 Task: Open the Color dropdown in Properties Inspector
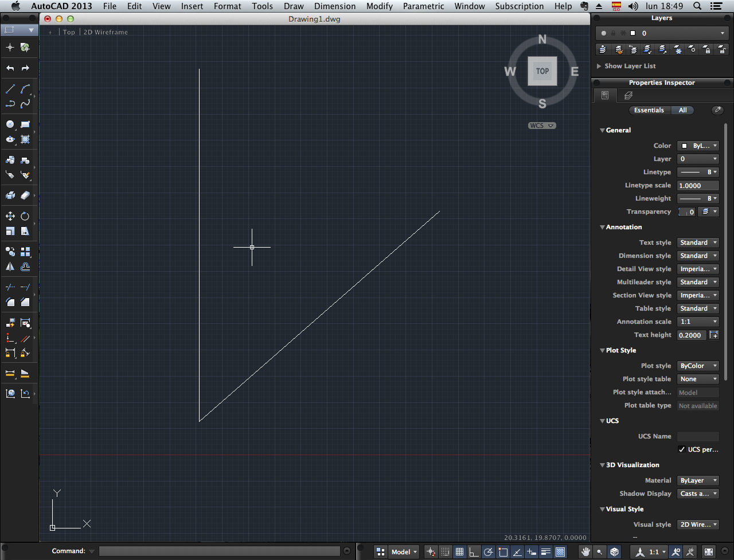point(698,146)
